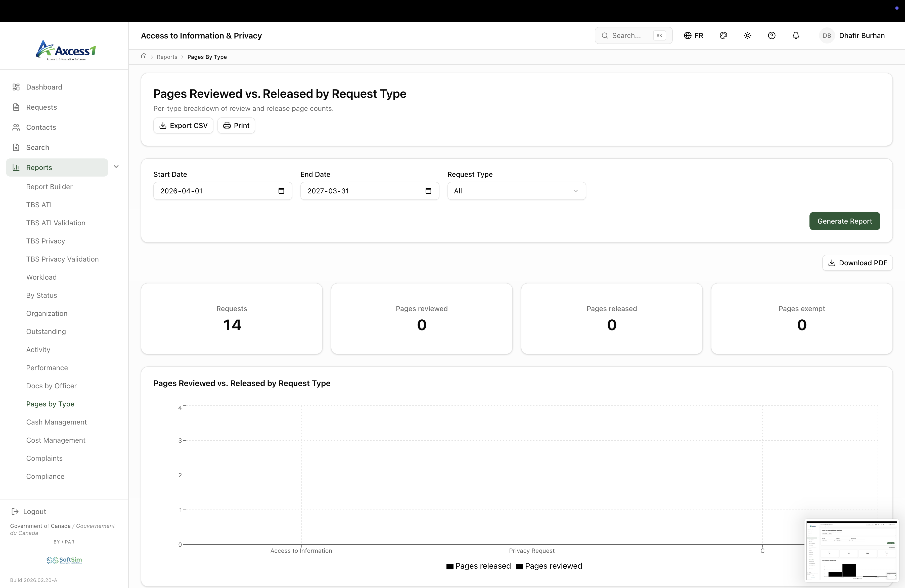Click the Pages reviewed legend swatch
The width and height of the screenshot is (905, 588).
(x=519, y=566)
